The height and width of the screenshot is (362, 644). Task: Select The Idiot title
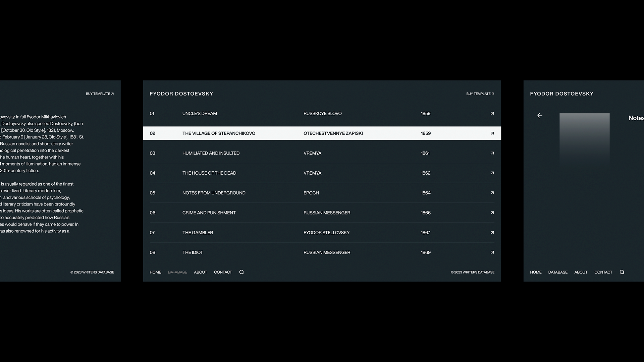point(193,252)
